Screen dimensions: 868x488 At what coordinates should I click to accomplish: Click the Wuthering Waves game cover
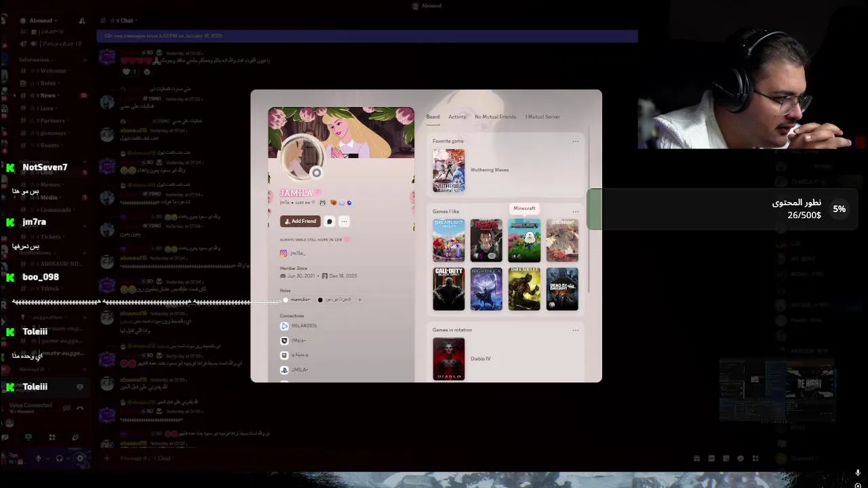click(449, 171)
